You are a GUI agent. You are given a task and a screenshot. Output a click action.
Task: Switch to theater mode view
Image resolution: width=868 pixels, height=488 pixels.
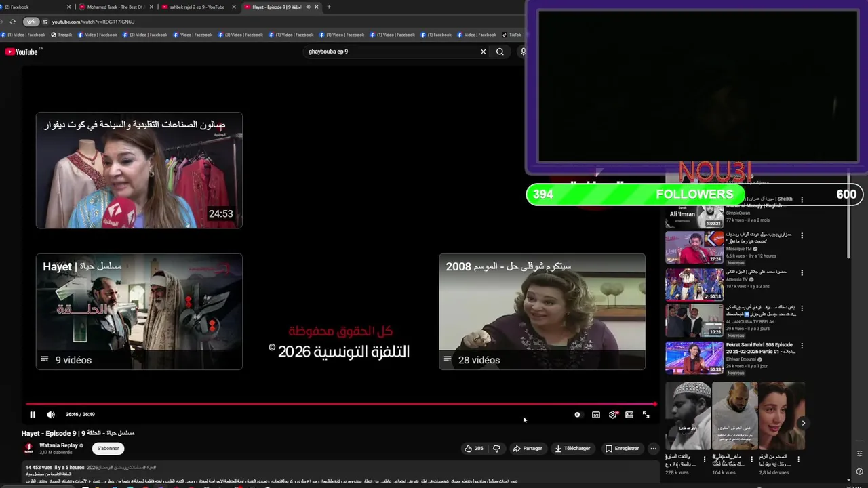(629, 415)
